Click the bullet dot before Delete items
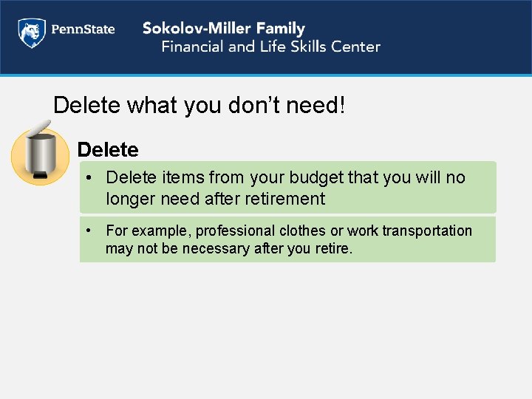Image resolution: width=532 pixels, height=399 pixels. (89, 177)
